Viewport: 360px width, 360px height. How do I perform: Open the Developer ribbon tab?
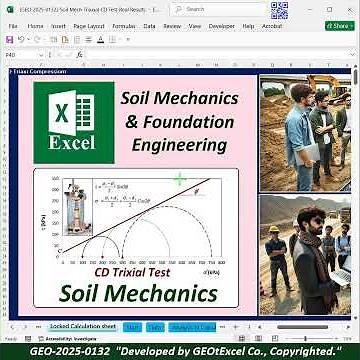pyautogui.click(x=222, y=26)
